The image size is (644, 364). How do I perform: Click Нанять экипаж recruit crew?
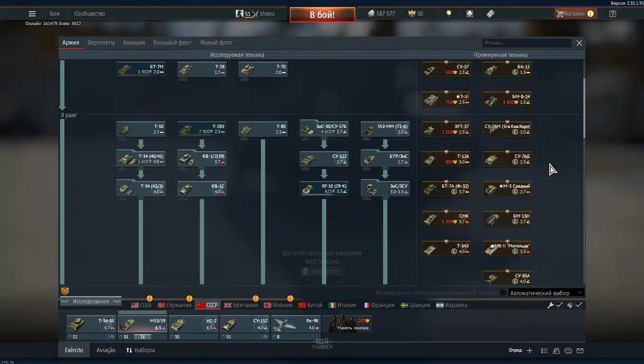[x=347, y=324]
